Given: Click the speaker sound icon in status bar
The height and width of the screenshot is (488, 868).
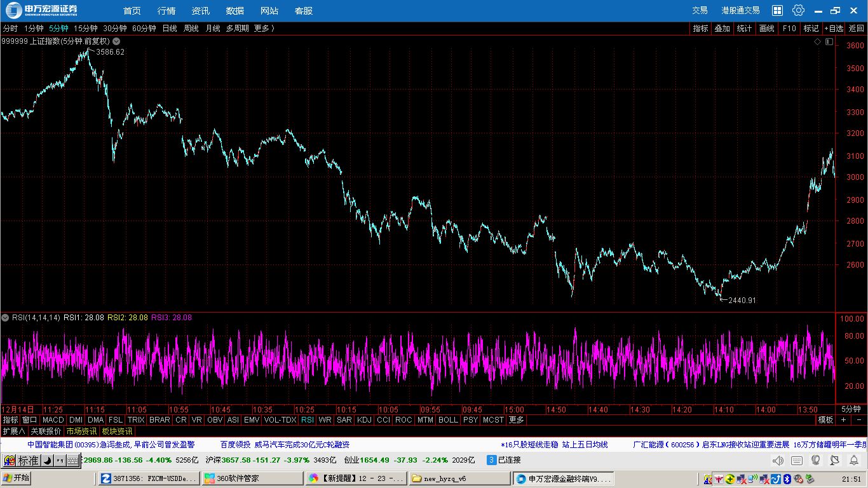Looking at the screenshot, I should [778, 460].
